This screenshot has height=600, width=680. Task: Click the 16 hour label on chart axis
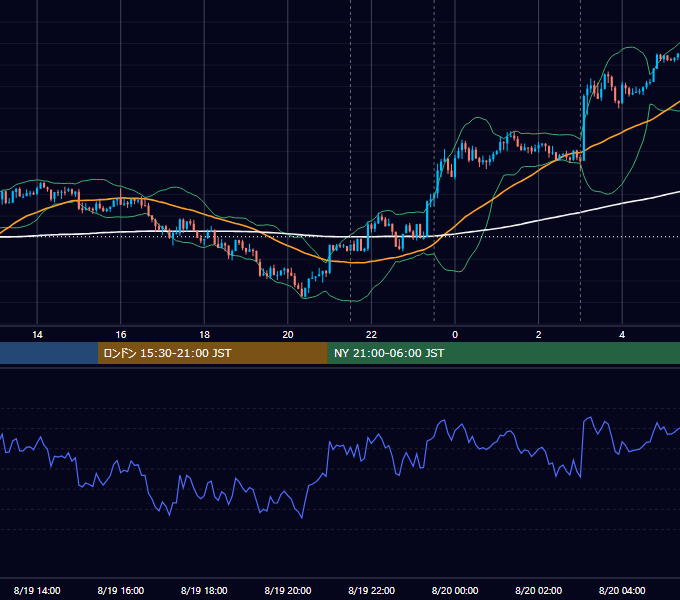pos(121,335)
